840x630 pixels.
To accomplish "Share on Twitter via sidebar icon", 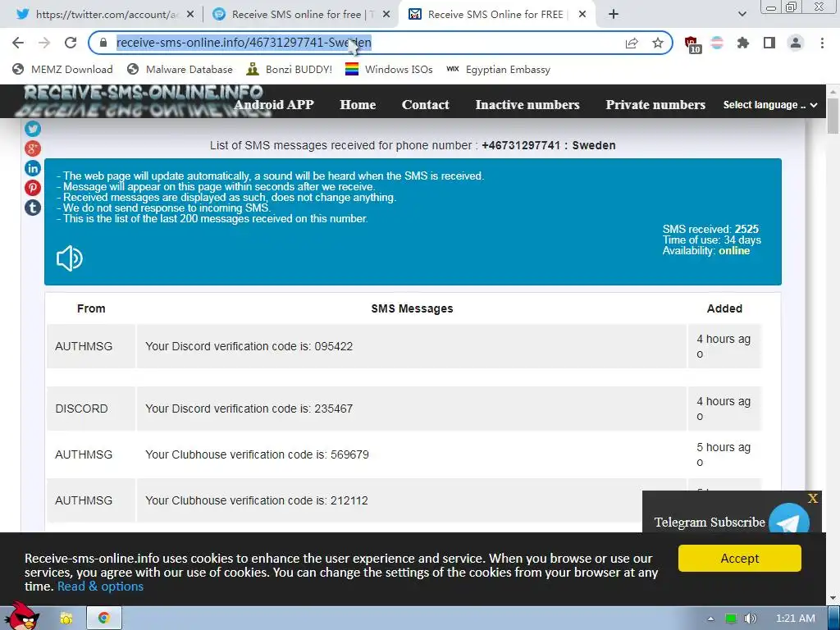I will [x=33, y=129].
